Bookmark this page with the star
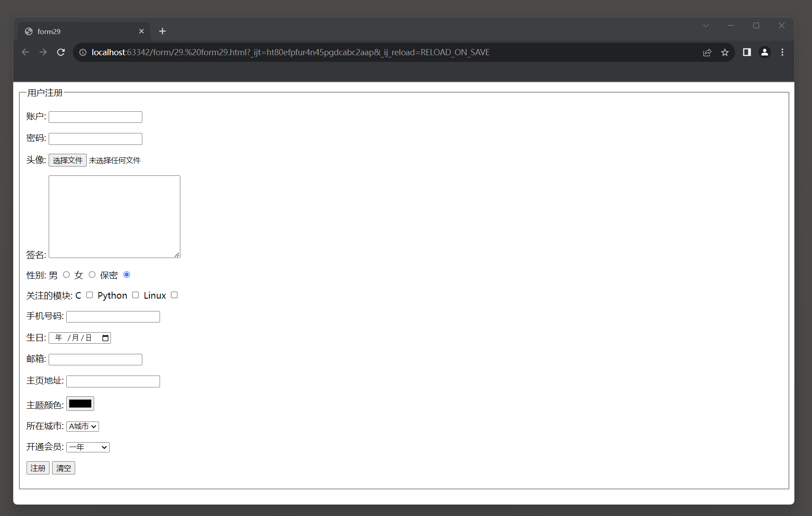Screen dimensions: 812x516 pos(725,52)
